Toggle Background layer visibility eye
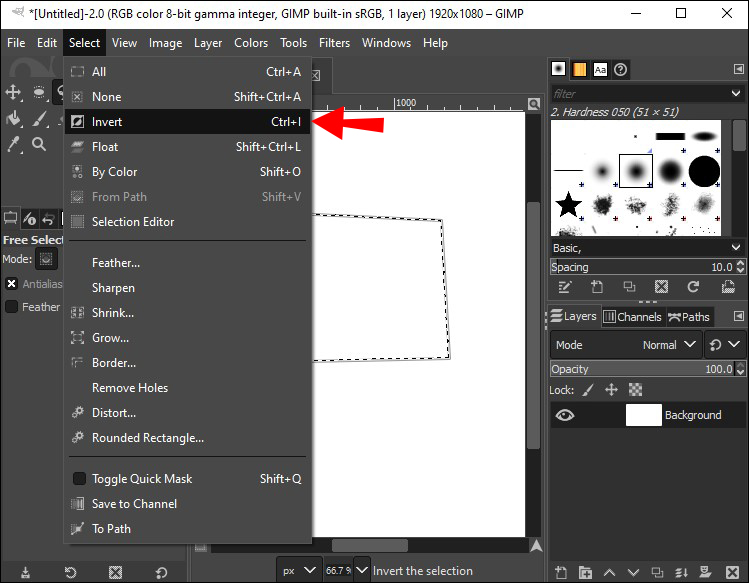Image resolution: width=749 pixels, height=583 pixels. pos(565,415)
